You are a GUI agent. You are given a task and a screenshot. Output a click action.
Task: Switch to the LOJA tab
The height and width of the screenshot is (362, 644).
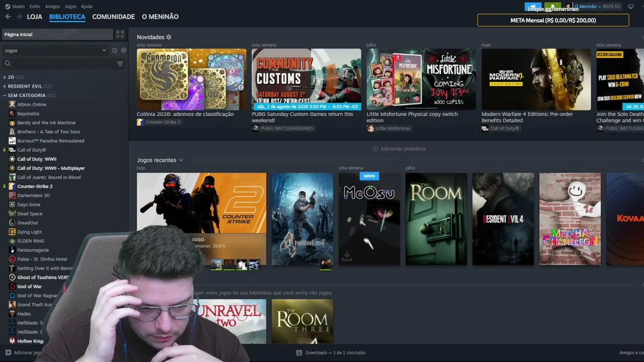coord(35,17)
